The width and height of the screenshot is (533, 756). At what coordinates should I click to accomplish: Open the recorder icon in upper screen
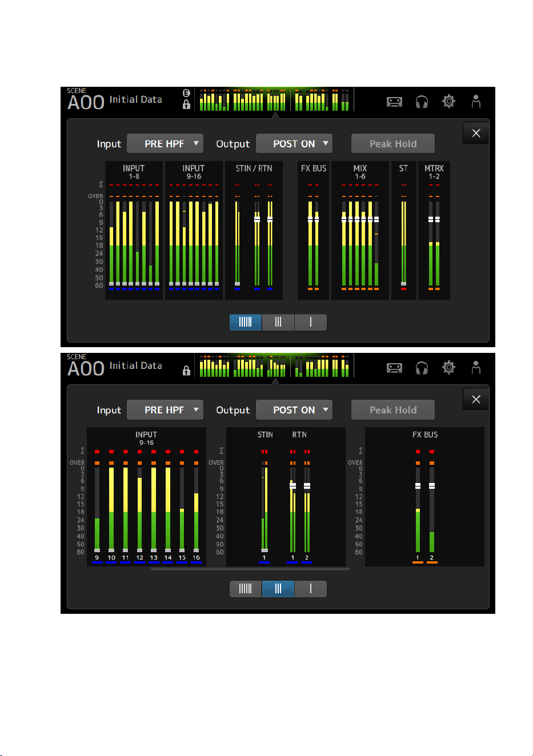394,102
